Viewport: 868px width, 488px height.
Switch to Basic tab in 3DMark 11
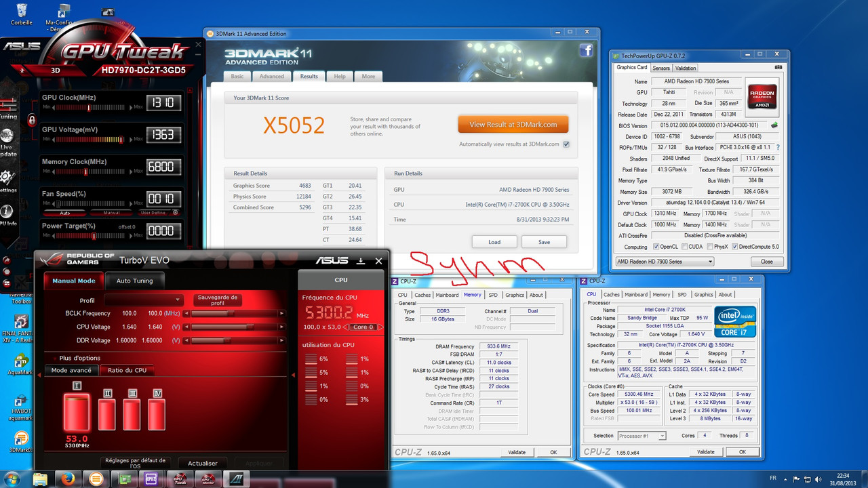[237, 76]
